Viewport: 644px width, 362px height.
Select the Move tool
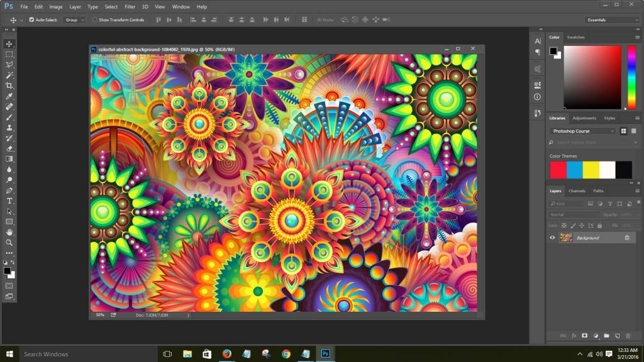tap(9, 44)
